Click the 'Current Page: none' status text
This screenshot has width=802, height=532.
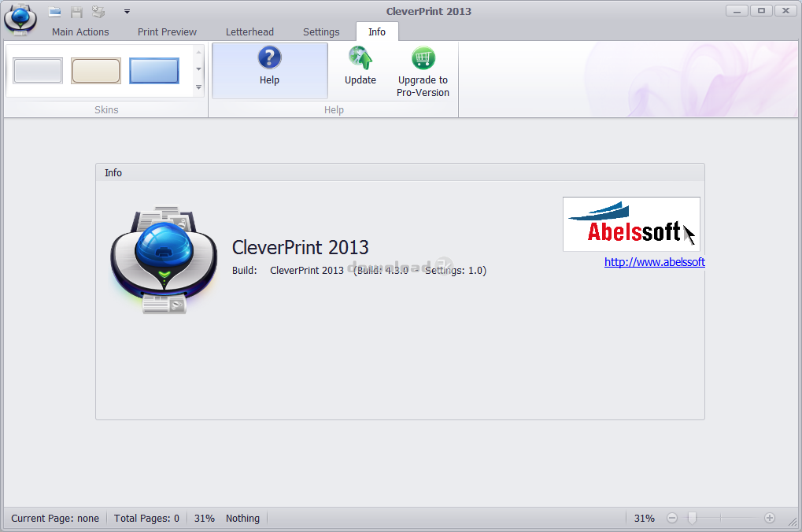tap(55, 518)
